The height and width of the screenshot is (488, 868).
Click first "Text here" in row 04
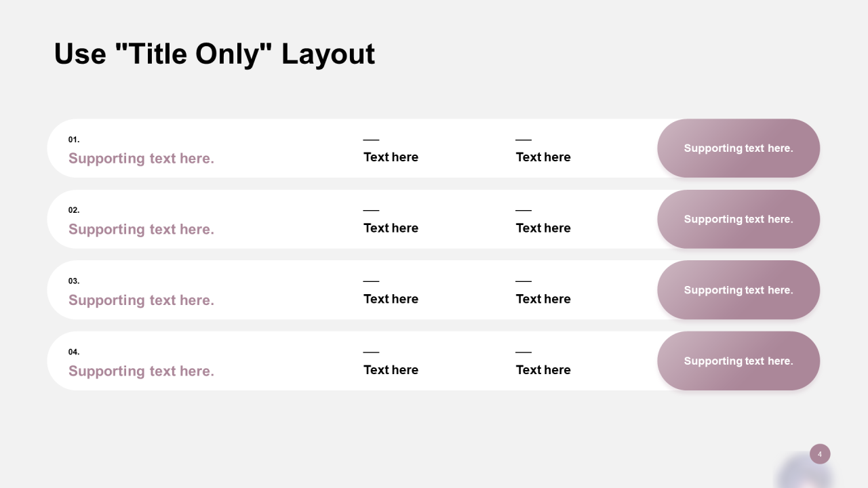tap(391, 370)
